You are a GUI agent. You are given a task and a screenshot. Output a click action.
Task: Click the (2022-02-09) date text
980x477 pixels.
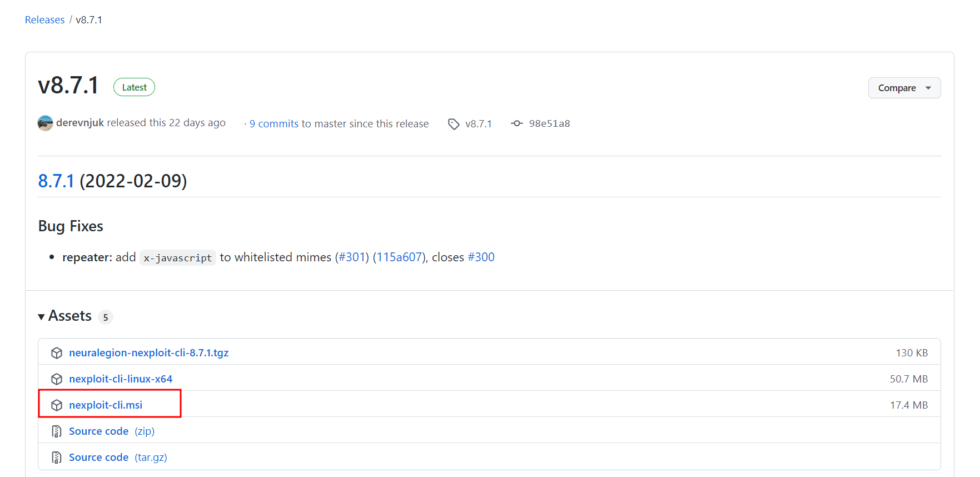[133, 181]
